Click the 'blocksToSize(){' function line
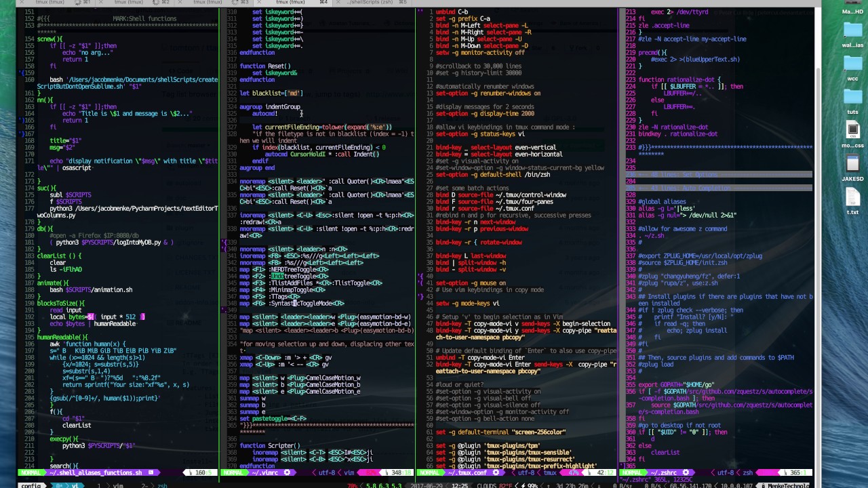868x488 pixels. pyautogui.click(x=61, y=304)
